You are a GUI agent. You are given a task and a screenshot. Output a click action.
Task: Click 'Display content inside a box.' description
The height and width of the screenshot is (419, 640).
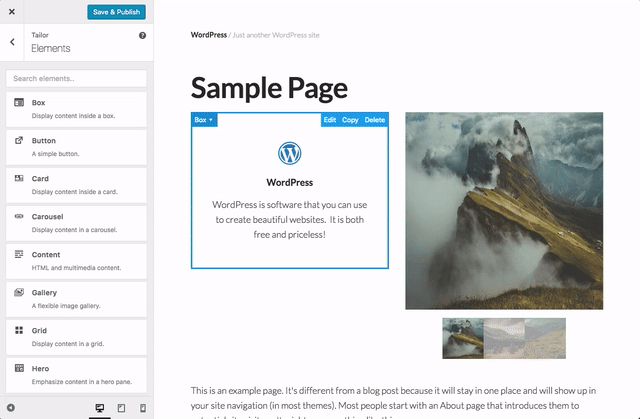(73, 116)
